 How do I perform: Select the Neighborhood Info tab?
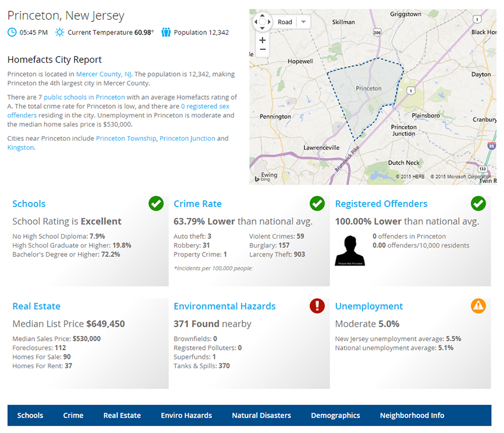[412, 415]
